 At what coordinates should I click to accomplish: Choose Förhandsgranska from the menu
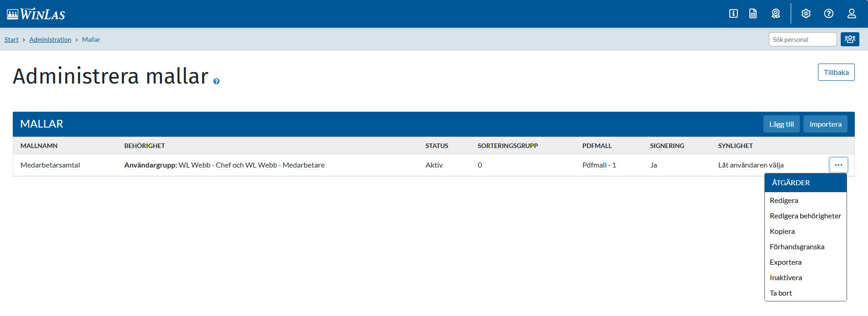797,247
